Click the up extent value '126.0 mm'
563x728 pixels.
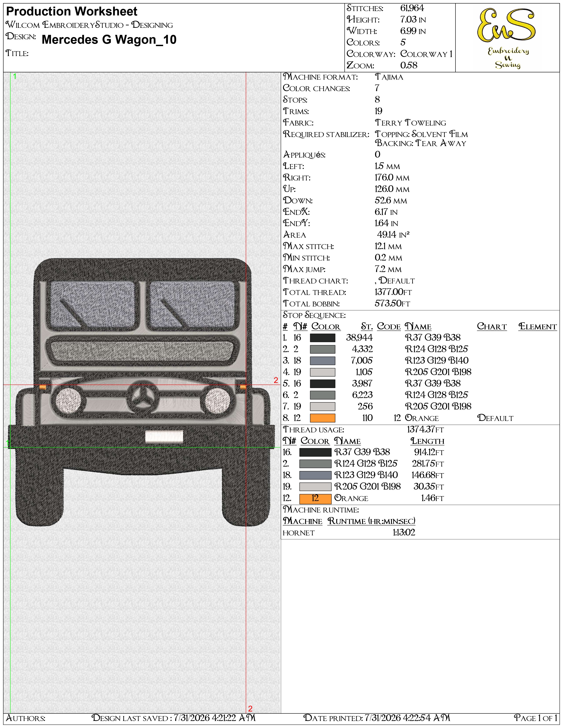392,189
